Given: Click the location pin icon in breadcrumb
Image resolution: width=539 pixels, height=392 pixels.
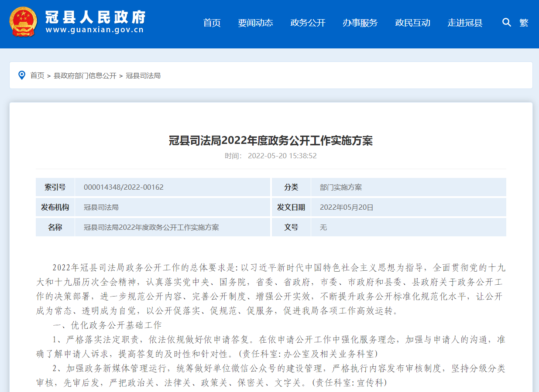Looking at the screenshot, I should (x=21, y=75).
